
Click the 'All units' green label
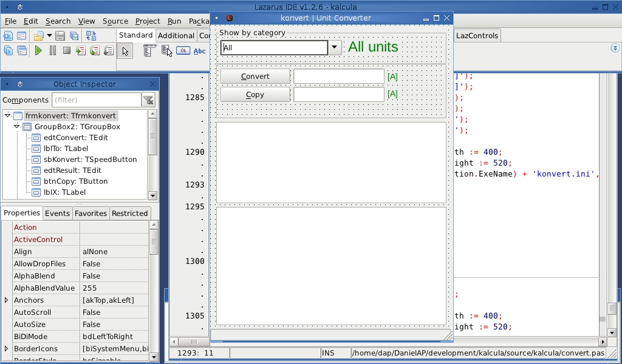tap(373, 47)
